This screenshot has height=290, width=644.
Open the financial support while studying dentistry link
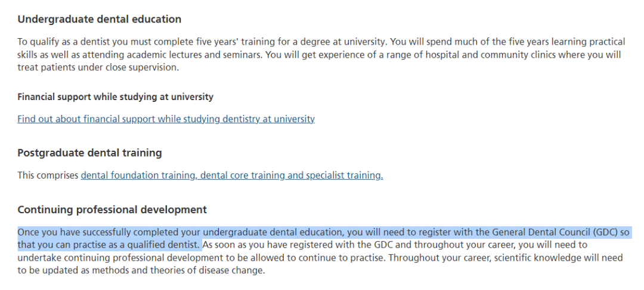166,119
